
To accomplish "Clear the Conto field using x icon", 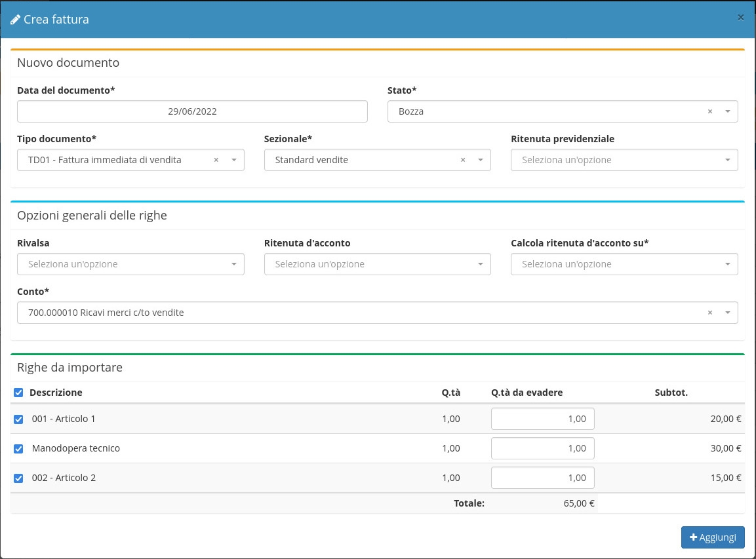I will pos(709,313).
